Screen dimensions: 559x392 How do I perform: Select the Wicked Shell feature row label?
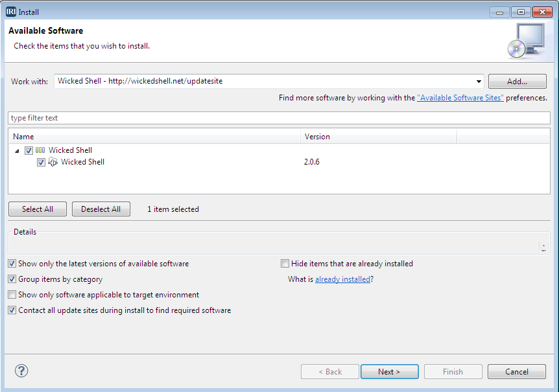(83, 162)
